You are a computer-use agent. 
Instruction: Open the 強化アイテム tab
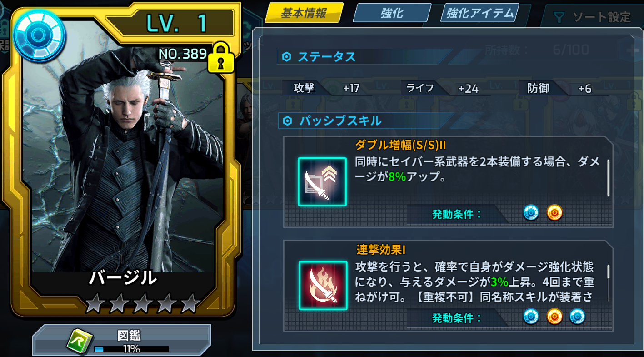(480, 14)
